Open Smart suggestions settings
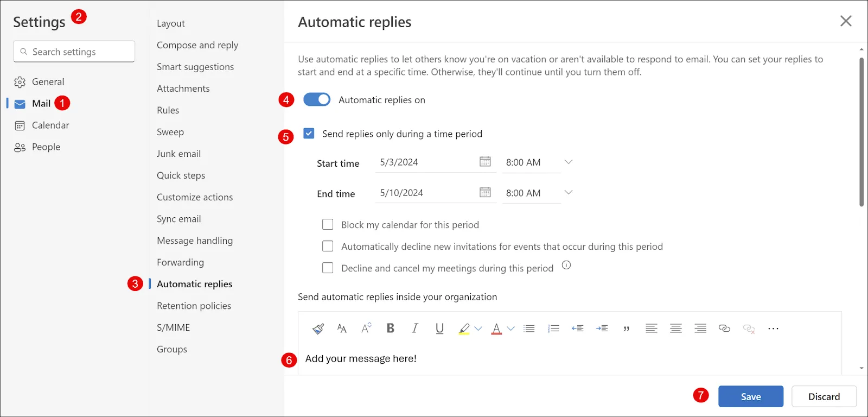This screenshot has height=417, width=868. click(195, 67)
